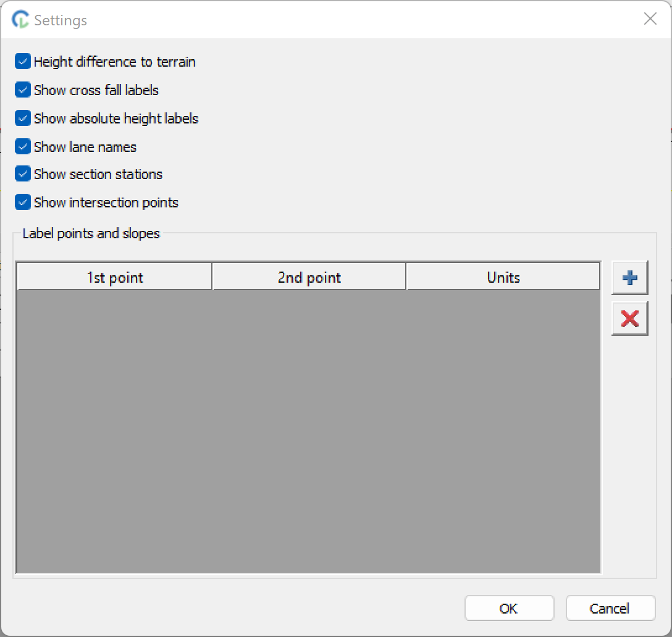Select the 2nd point column header

click(309, 278)
